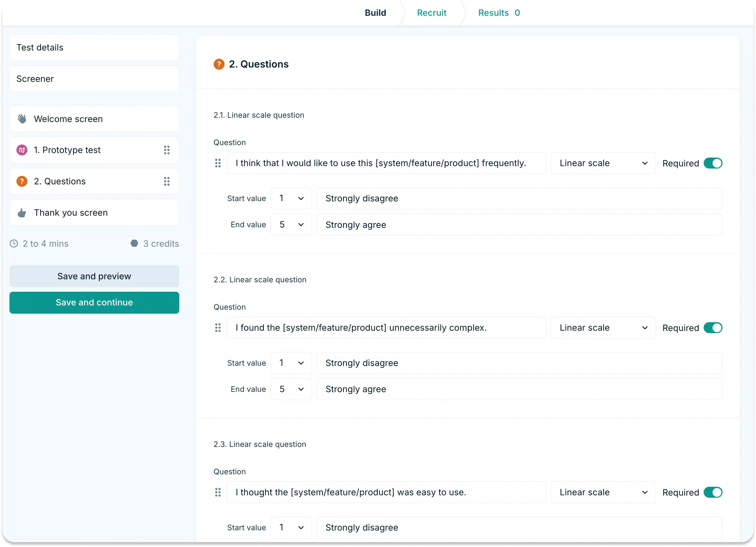This screenshot has height=547, width=756.
Task: Click the Questions step question-mark icon
Action: (21, 181)
